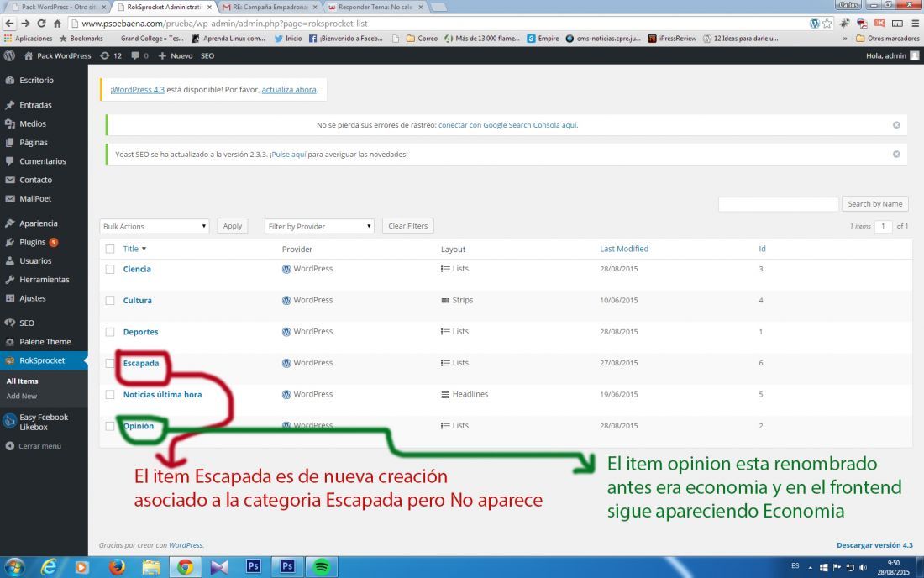This screenshot has height=578, width=924.
Task: Open the Easy Fcebook Likebox menu
Action: click(44, 422)
